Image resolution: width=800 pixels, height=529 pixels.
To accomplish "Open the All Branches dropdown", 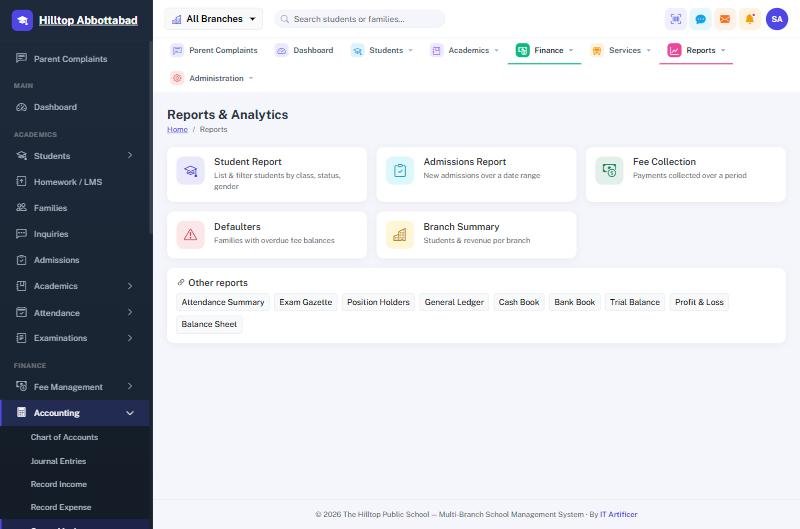I will (213, 19).
